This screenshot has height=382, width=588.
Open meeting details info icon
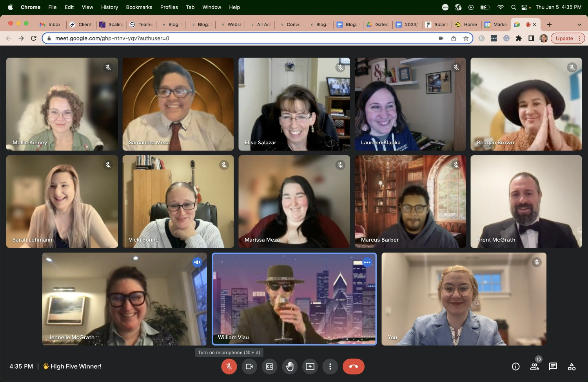pos(516,366)
